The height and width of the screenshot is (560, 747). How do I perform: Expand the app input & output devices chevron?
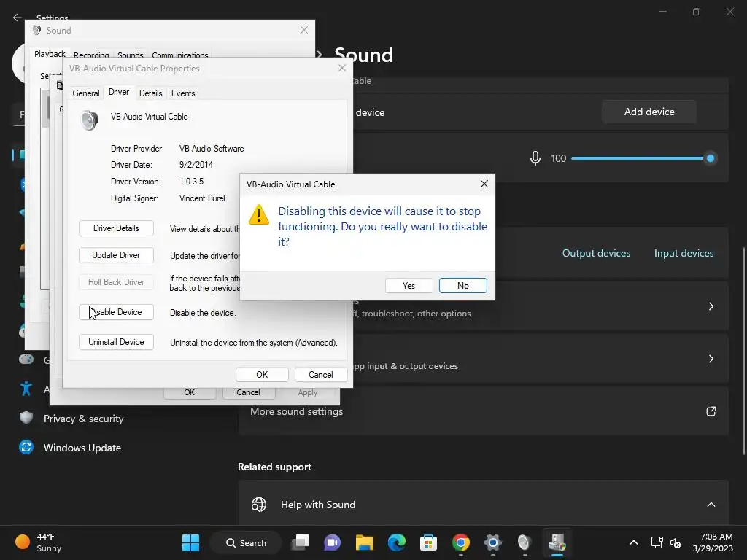(711, 359)
